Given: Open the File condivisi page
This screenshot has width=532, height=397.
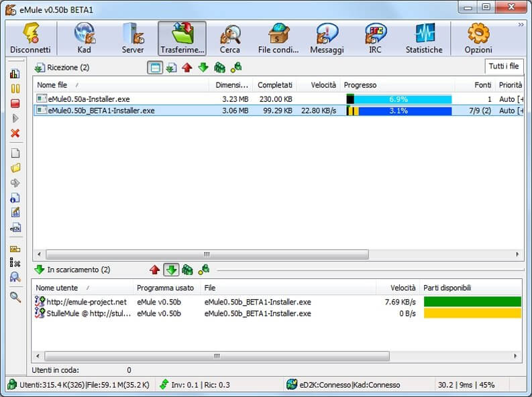Looking at the screenshot, I should (x=278, y=38).
